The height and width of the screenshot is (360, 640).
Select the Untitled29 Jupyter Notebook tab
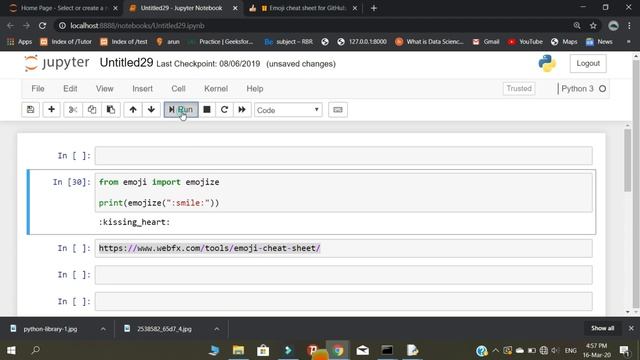(x=183, y=8)
